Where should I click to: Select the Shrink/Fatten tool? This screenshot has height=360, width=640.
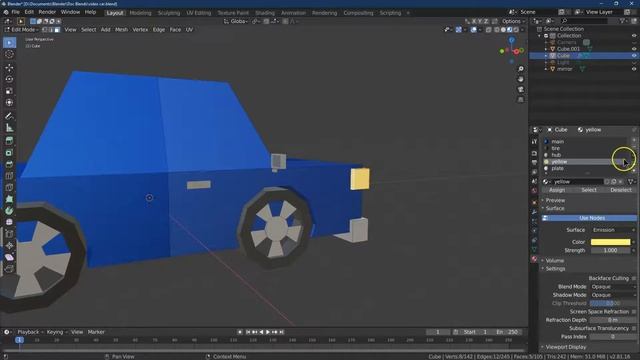9,246
